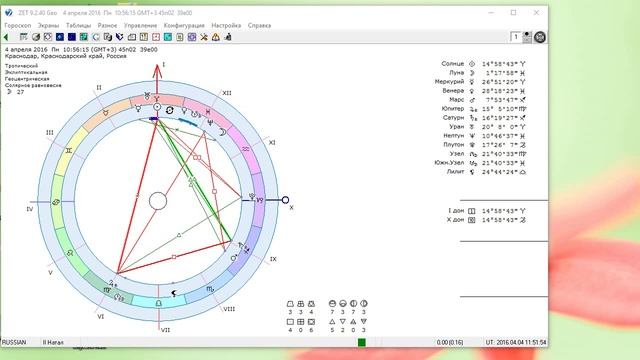This screenshot has height=360, width=640.
Task: Click the Краснодар location text line
Action: 66,56
